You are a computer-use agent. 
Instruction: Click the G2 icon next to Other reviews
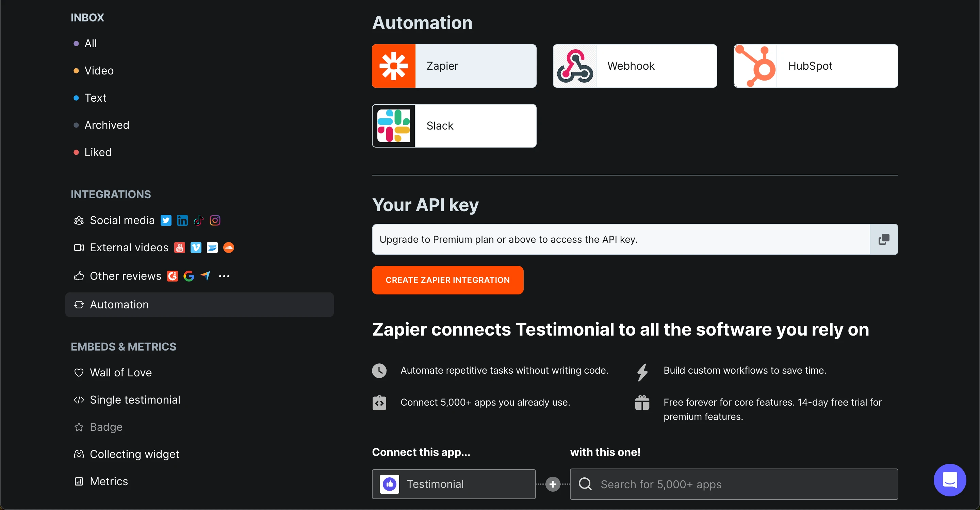click(x=173, y=276)
